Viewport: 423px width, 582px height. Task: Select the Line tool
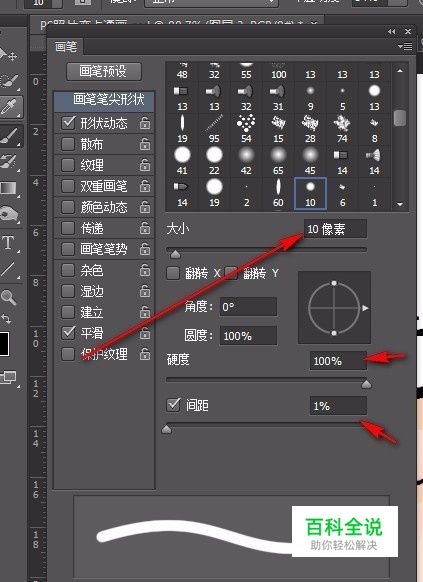tap(9, 270)
